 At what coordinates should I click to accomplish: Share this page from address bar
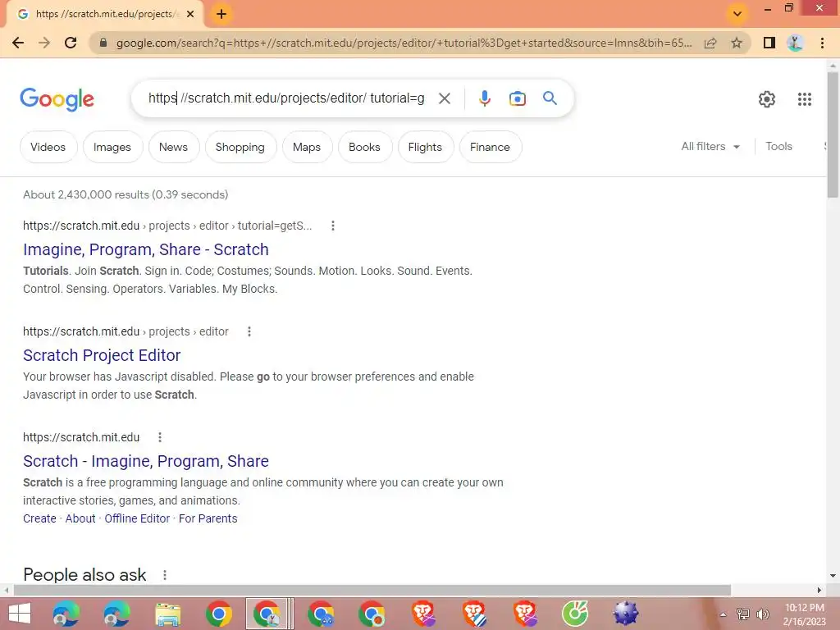[710, 43]
